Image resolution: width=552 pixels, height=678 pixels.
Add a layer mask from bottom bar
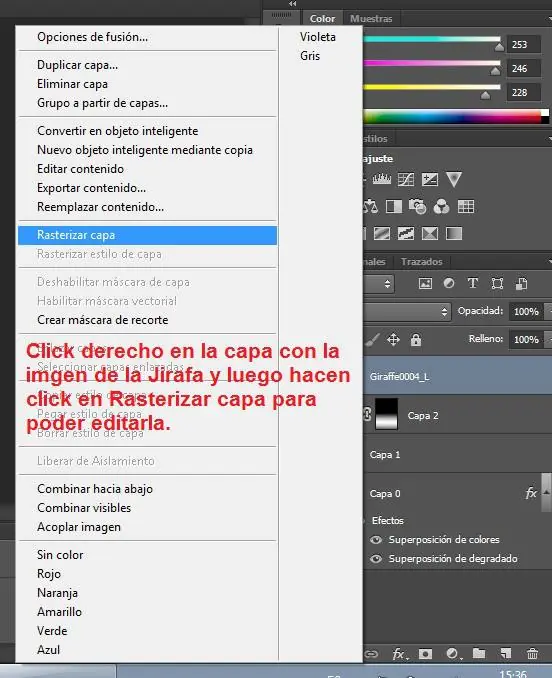pos(425,653)
